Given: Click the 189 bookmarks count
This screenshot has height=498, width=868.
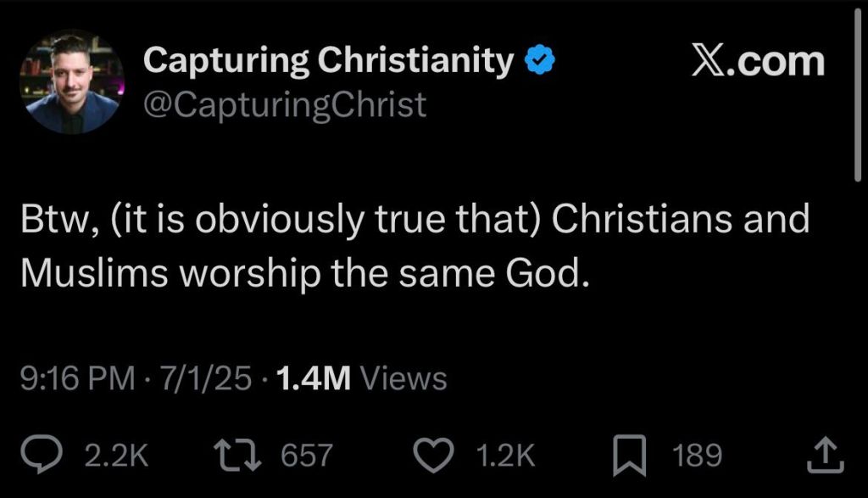Looking at the screenshot, I should click(697, 456).
